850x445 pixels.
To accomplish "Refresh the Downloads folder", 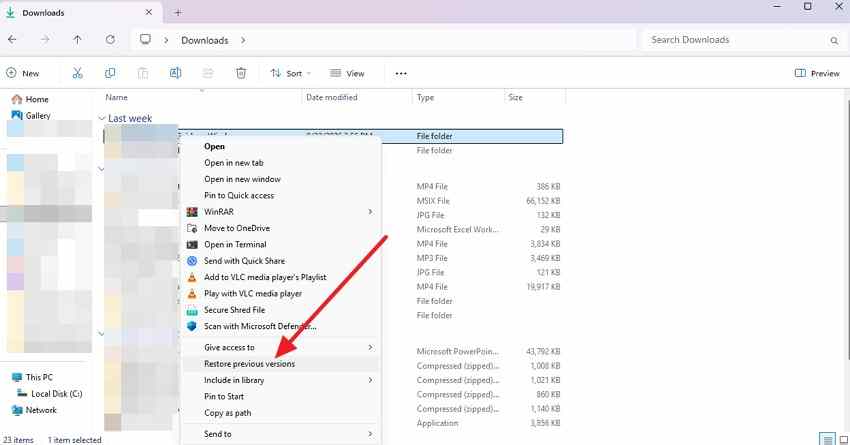I will pos(110,40).
